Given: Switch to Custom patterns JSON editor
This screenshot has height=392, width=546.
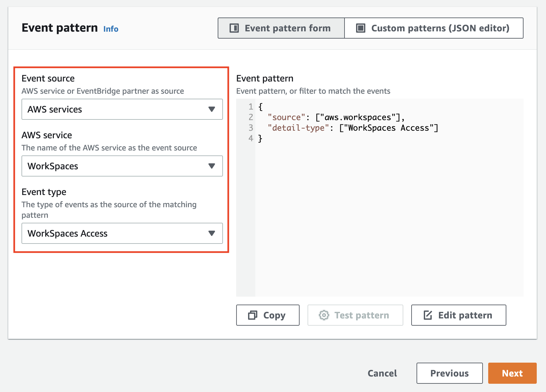Looking at the screenshot, I should [x=434, y=28].
